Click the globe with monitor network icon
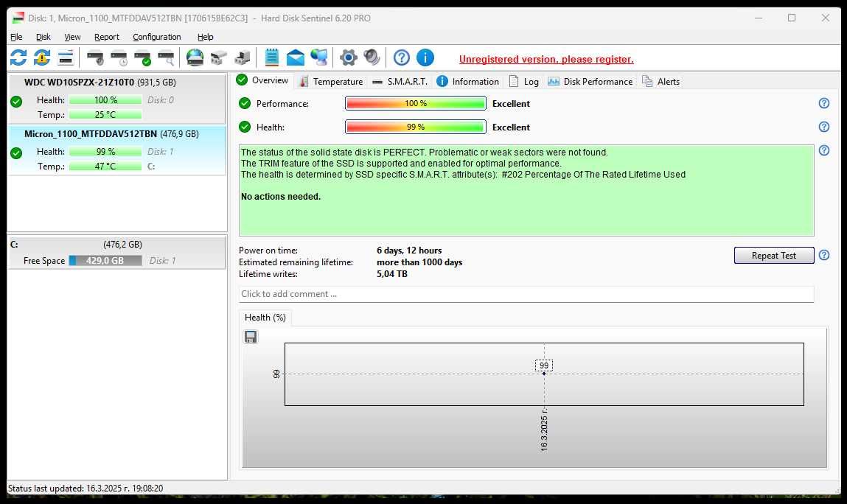Screen dimensions: 847x504 [x=318, y=57]
